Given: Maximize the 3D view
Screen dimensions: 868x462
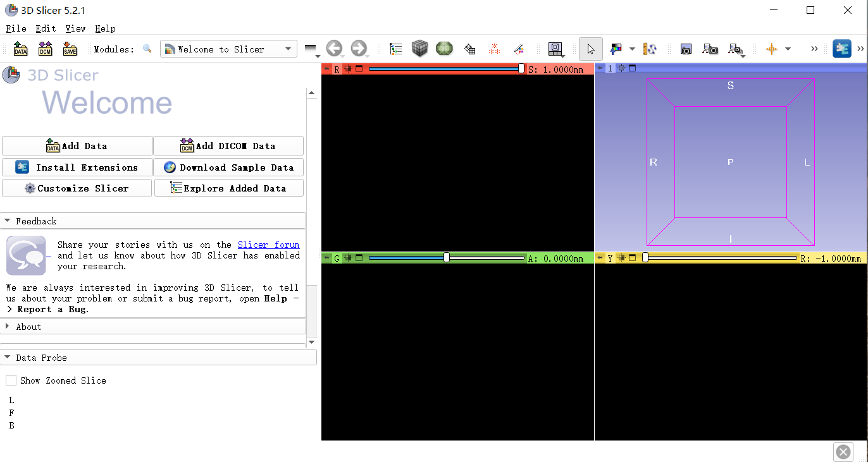Looking at the screenshot, I should click(x=632, y=68).
